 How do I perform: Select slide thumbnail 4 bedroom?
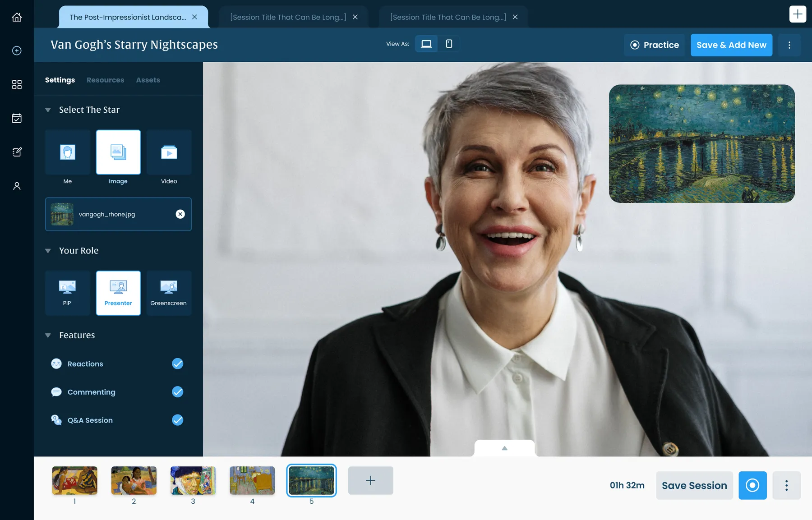tap(252, 480)
